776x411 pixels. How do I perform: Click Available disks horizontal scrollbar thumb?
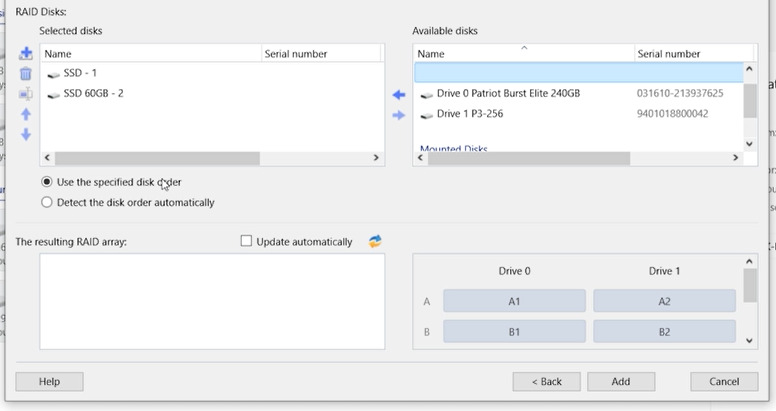click(x=529, y=158)
